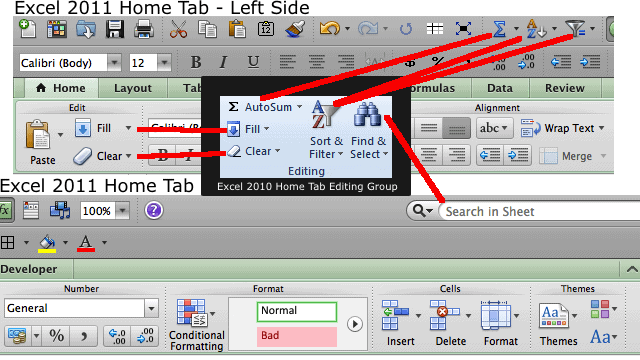Open the Themes button

tap(558, 324)
